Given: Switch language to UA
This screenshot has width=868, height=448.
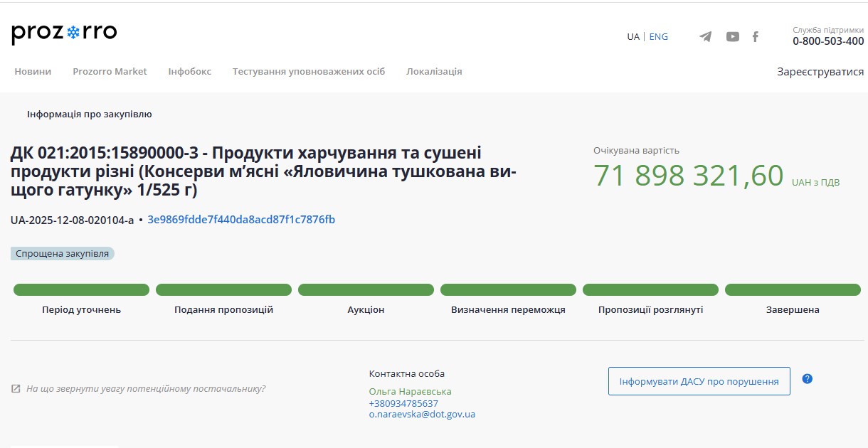Looking at the screenshot, I should click(x=633, y=37).
